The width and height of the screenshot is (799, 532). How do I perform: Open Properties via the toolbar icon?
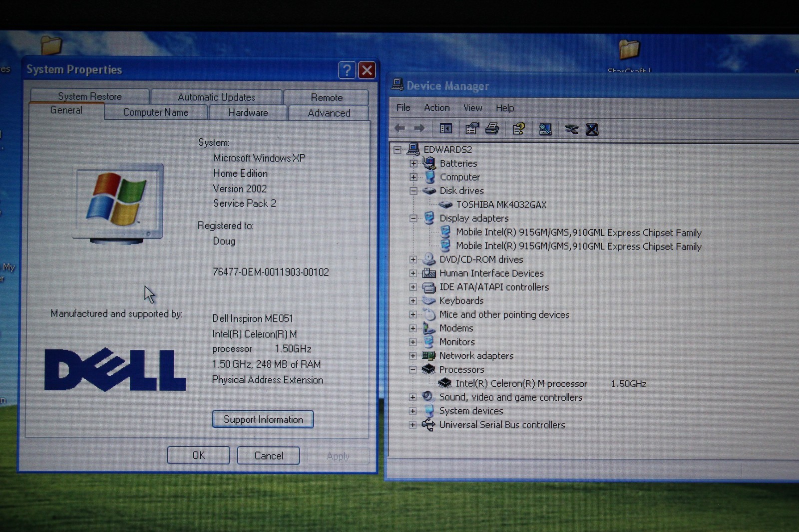(x=472, y=129)
